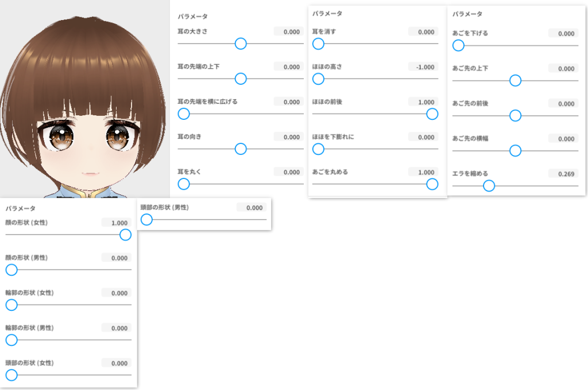The width and height of the screenshot is (588, 390).
Task: Click the エラを縮める slider handle
Action: [x=489, y=186]
